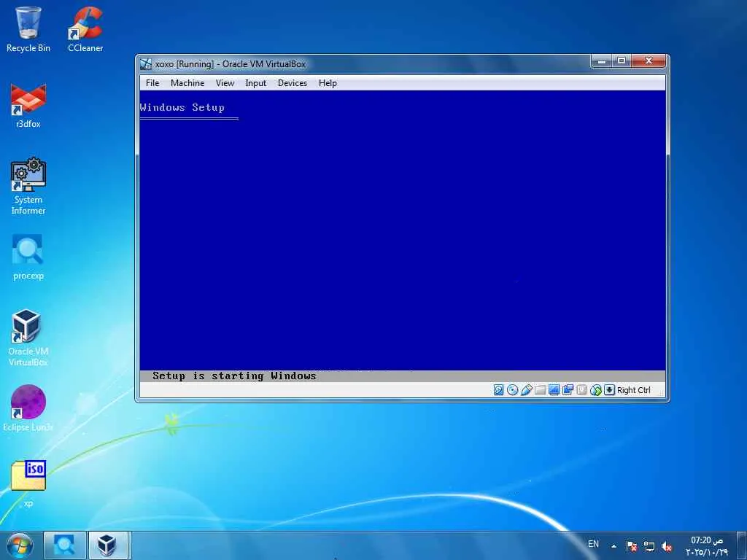
Task: Click the USB devices status icon
Action: (526, 390)
